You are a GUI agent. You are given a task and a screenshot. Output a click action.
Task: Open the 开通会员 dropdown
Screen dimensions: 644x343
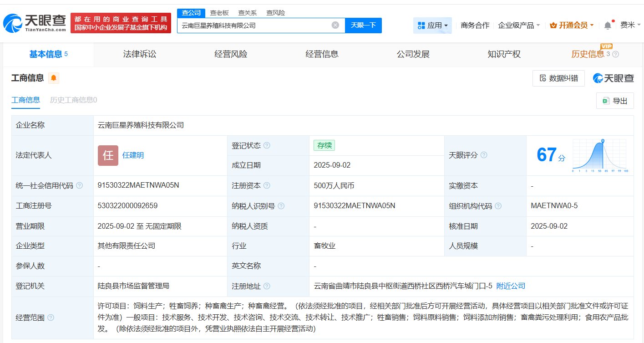click(x=572, y=26)
